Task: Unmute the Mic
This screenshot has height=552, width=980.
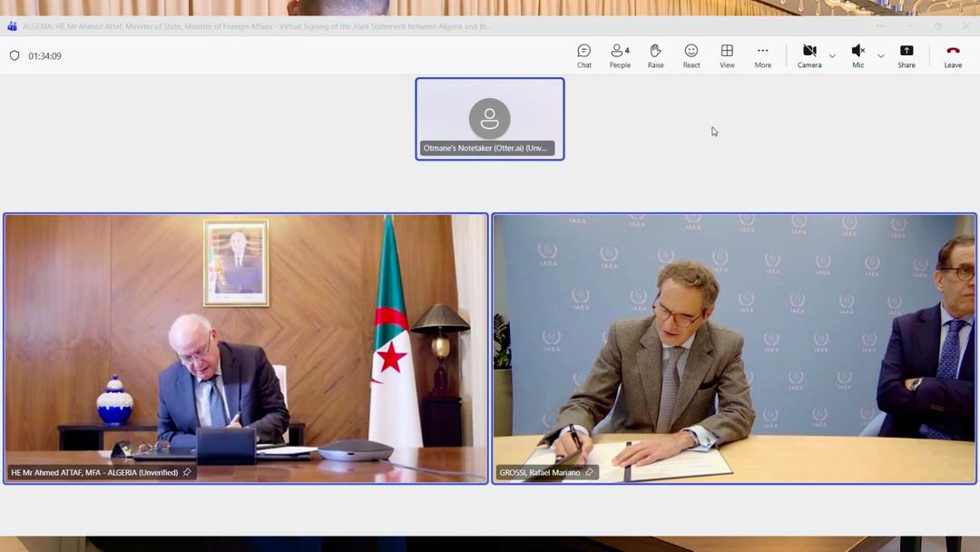Action: point(857,55)
